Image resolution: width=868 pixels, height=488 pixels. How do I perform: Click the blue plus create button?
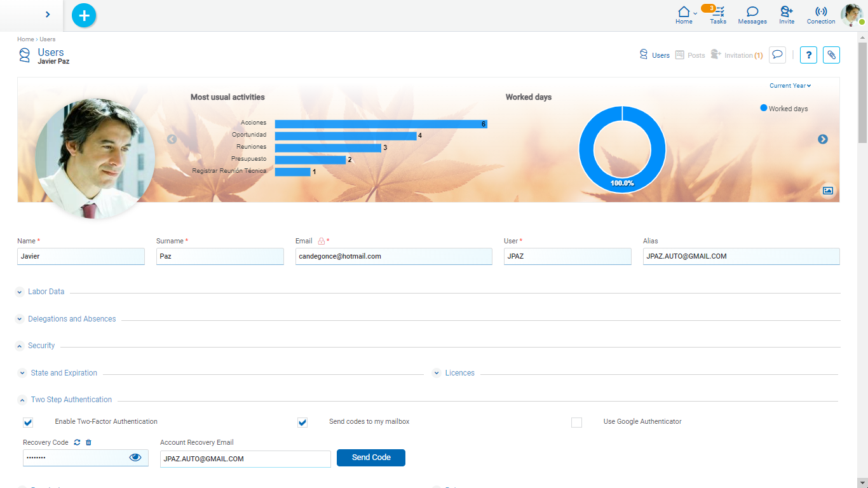(84, 15)
